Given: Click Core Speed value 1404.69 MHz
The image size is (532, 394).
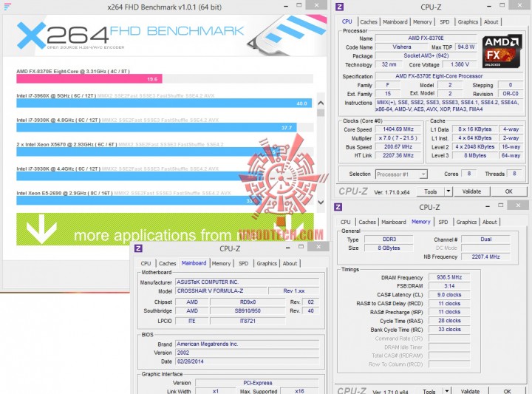Looking at the screenshot, I should point(398,129).
